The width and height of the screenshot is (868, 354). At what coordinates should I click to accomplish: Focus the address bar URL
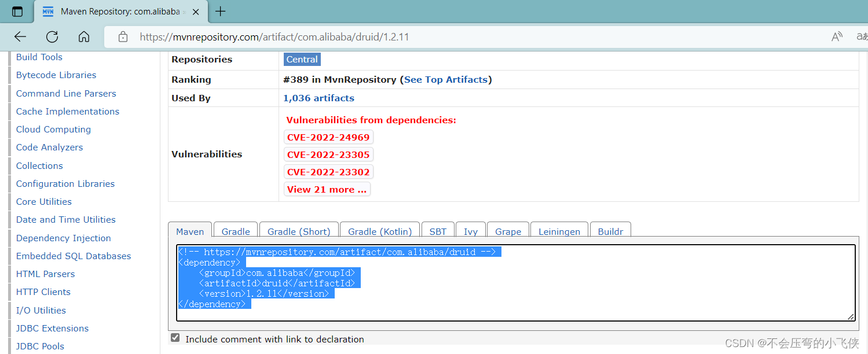tap(274, 37)
